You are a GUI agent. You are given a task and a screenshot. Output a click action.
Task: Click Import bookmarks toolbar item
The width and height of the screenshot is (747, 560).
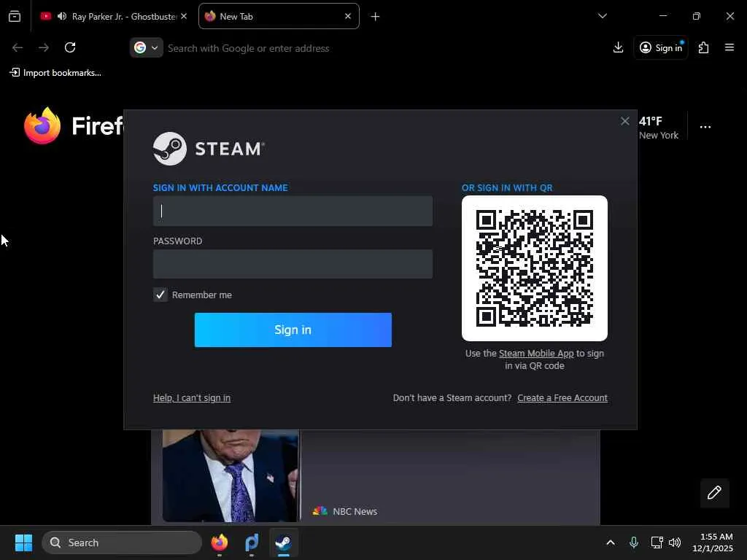[55, 73]
